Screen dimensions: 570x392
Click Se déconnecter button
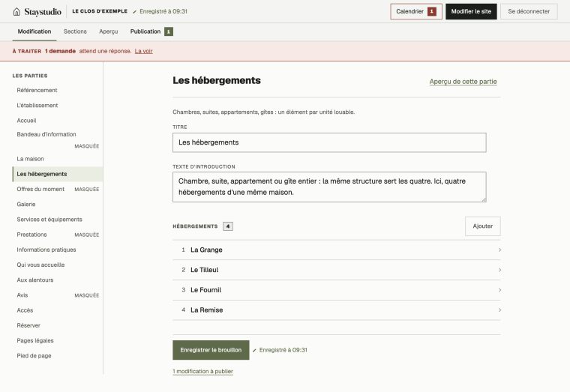(x=529, y=12)
